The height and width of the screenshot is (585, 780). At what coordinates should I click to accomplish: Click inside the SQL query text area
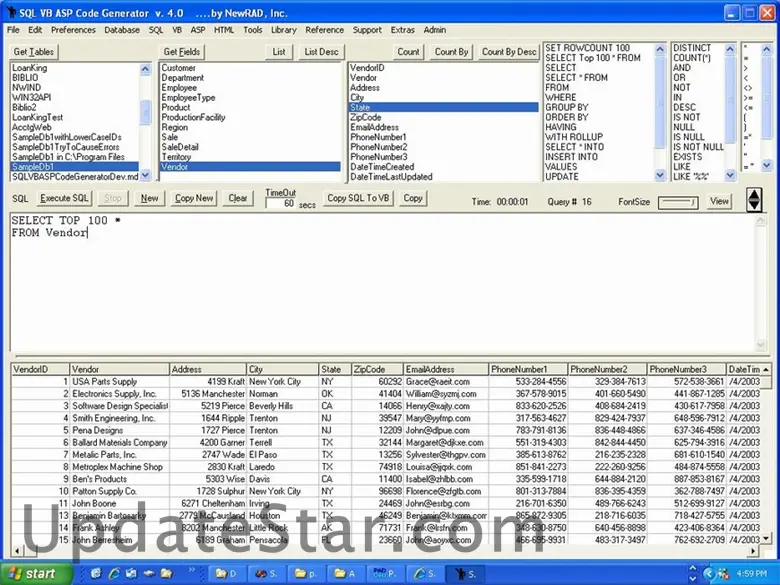tap(383, 284)
